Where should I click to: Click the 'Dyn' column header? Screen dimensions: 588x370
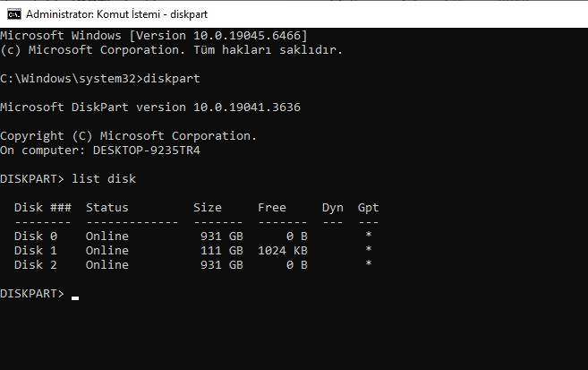[x=333, y=208]
